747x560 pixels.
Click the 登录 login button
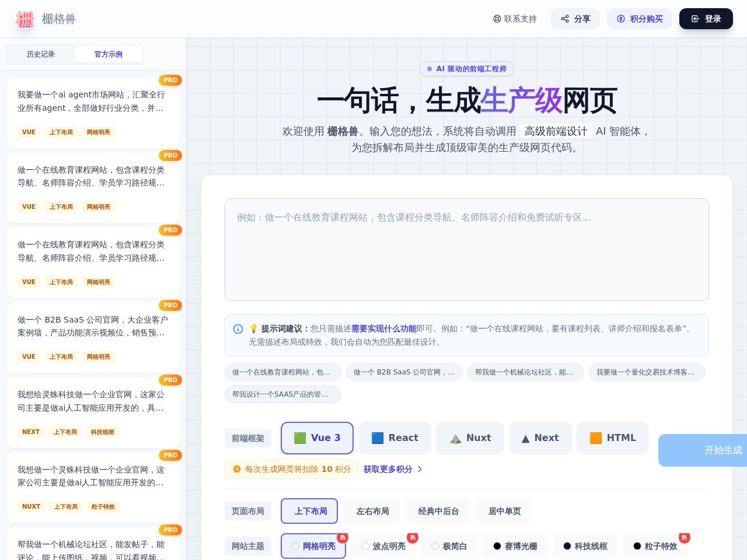pos(706,19)
